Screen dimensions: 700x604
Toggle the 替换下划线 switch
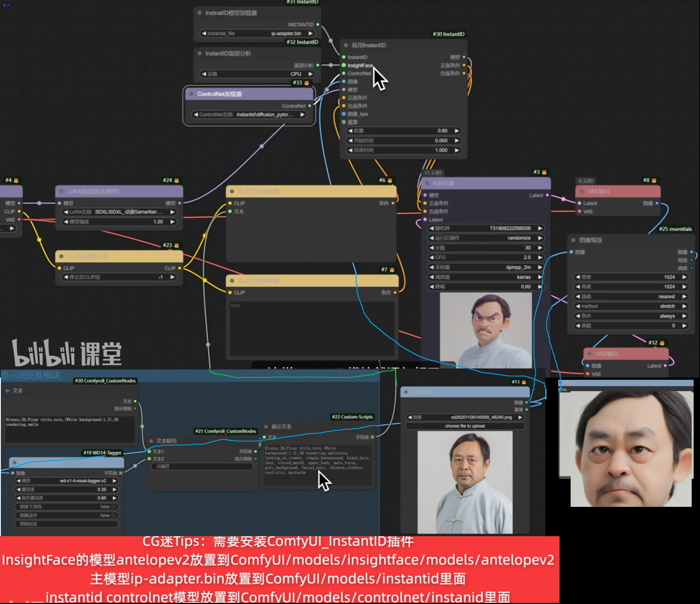[x=114, y=507]
